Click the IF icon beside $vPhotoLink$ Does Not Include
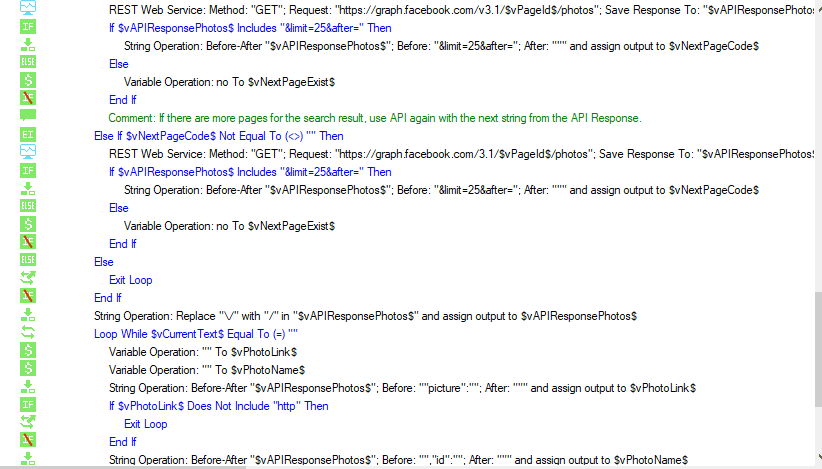Viewport: 822px width, 469px height. click(28, 405)
